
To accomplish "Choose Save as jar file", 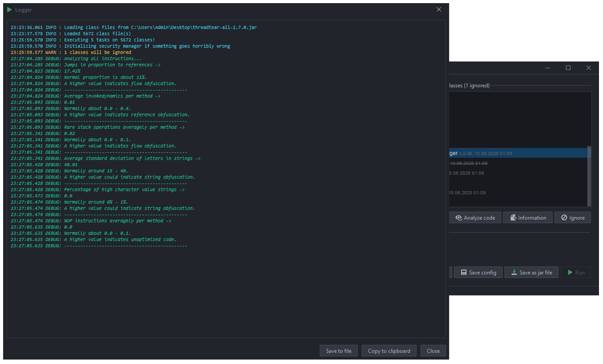I will click(531, 272).
